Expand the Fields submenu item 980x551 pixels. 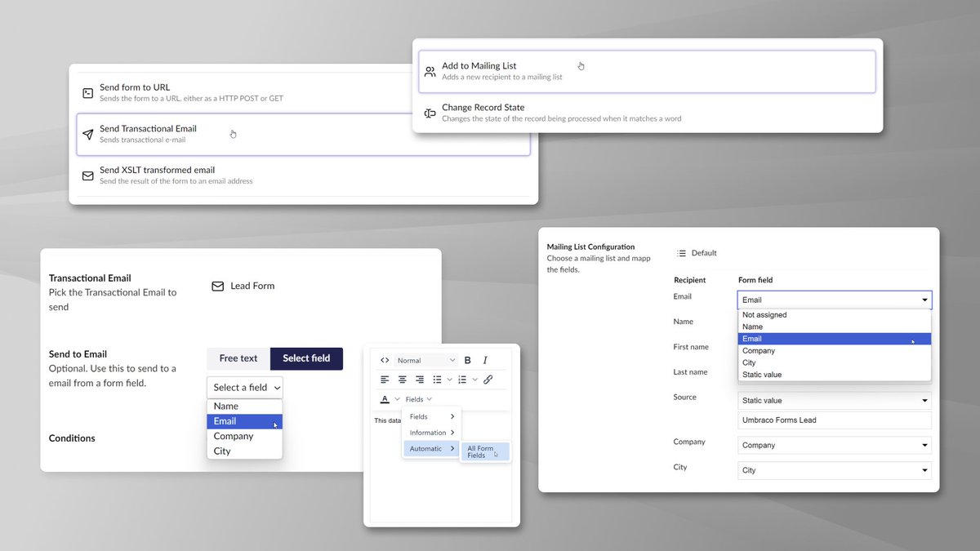pos(432,416)
